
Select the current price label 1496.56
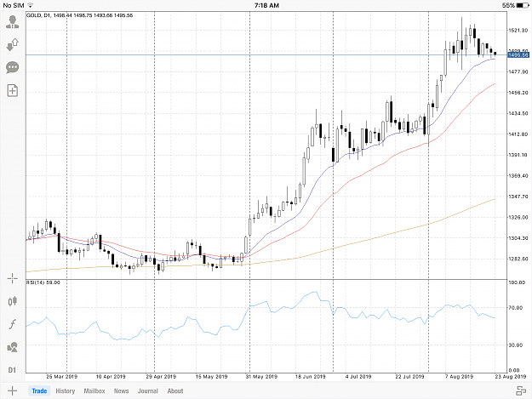click(518, 55)
